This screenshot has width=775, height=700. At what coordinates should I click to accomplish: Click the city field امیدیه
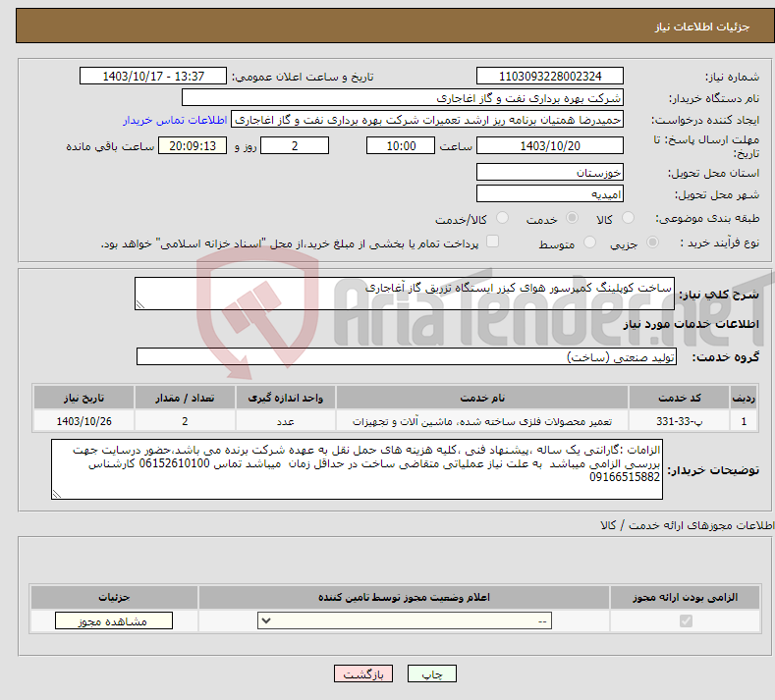[550, 193]
